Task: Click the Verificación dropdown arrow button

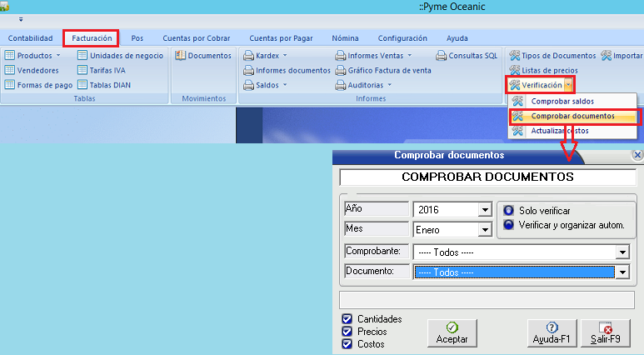Action: 568,85
